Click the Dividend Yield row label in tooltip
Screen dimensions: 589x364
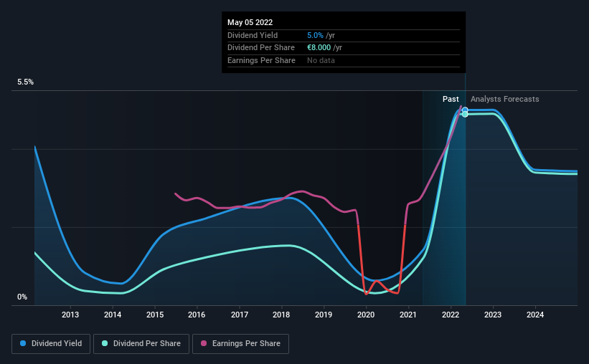pyautogui.click(x=253, y=35)
